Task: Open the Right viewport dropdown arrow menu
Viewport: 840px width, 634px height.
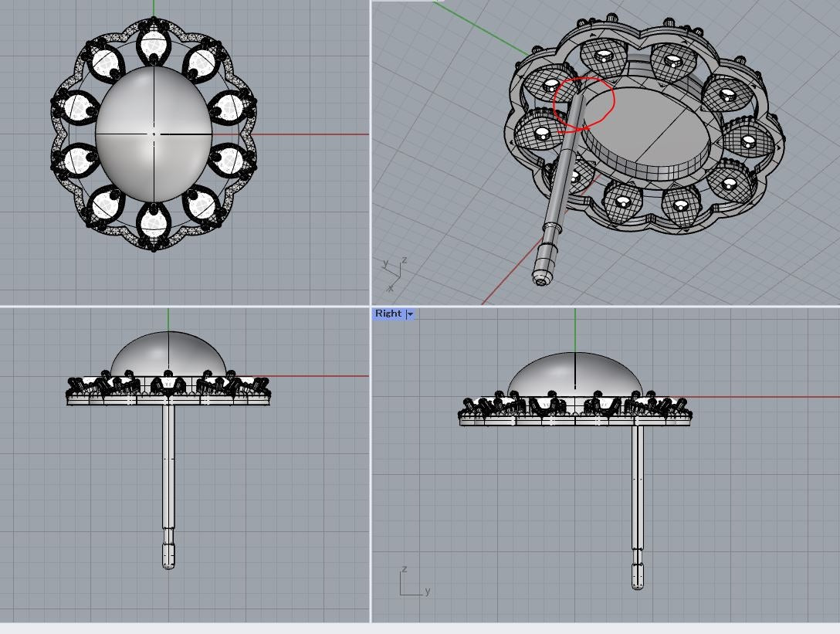Action: [411, 314]
